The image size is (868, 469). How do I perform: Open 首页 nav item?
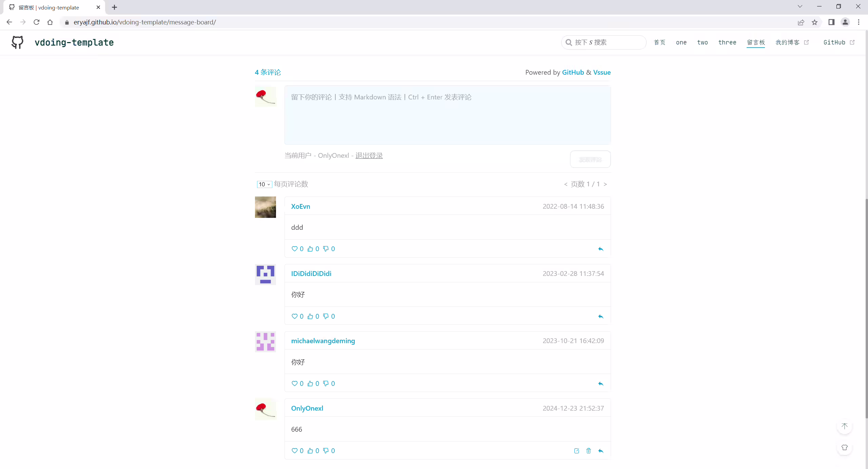click(659, 42)
